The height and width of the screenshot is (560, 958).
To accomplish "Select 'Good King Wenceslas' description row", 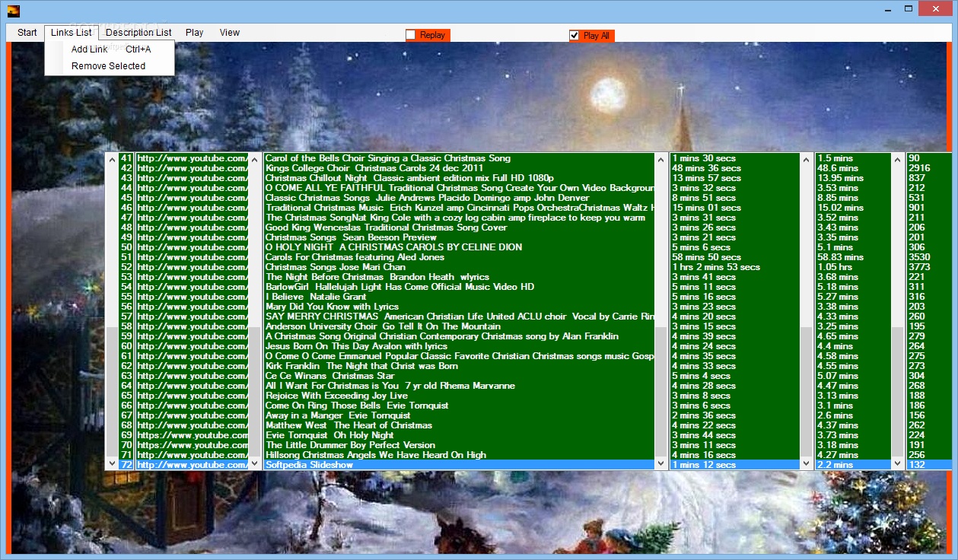I will click(459, 228).
